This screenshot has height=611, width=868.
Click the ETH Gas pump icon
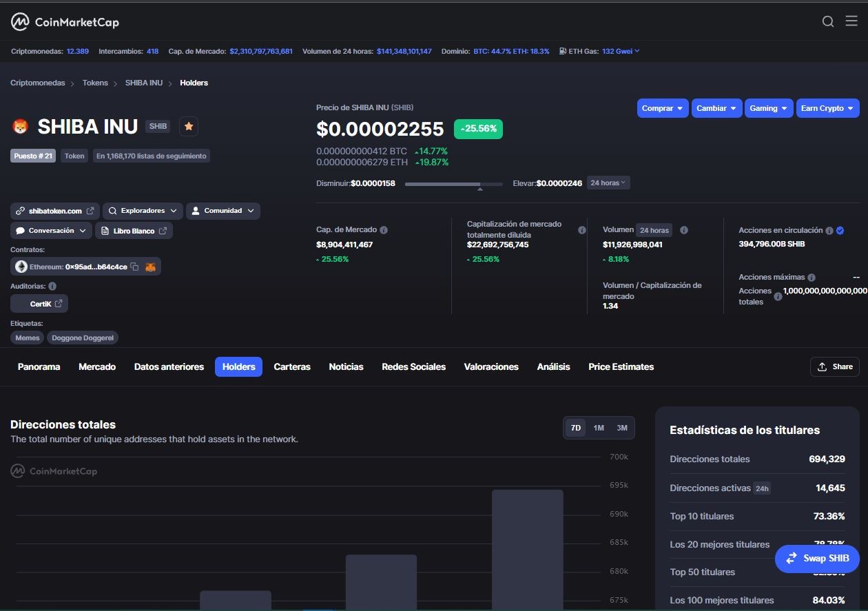[563, 51]
